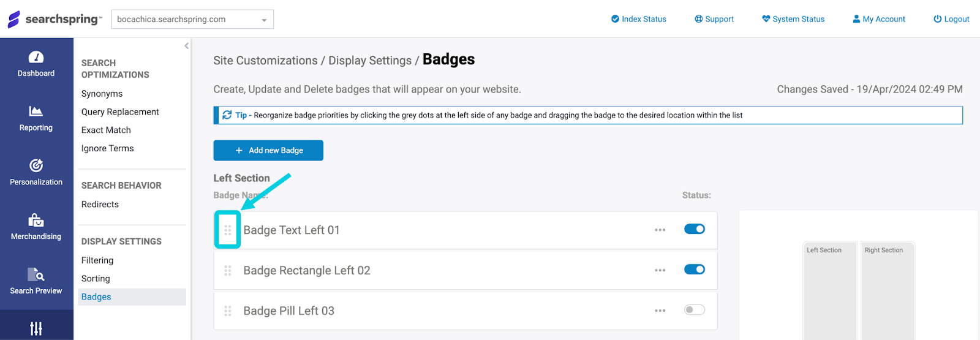Disable the Badge Text Left 01 toggle
Image resolution: width=980 pixels, height=340 pixels.
pyautogui.click(x=695, y=229)
